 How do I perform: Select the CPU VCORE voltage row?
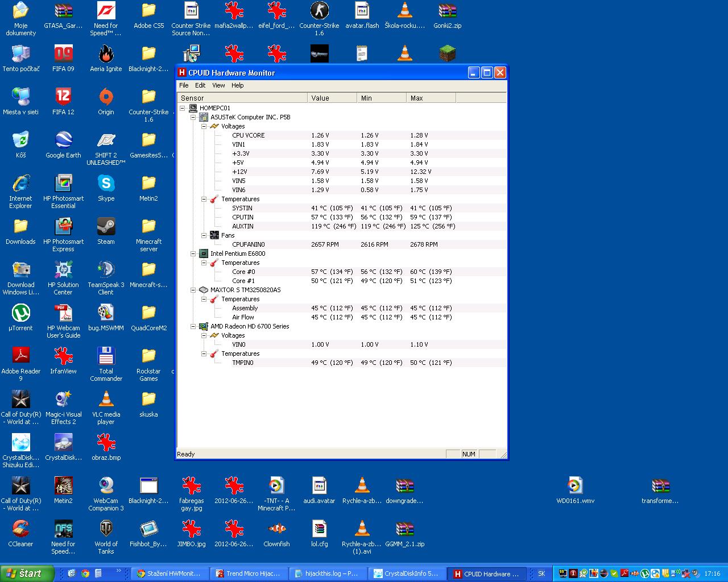point(341,135)
